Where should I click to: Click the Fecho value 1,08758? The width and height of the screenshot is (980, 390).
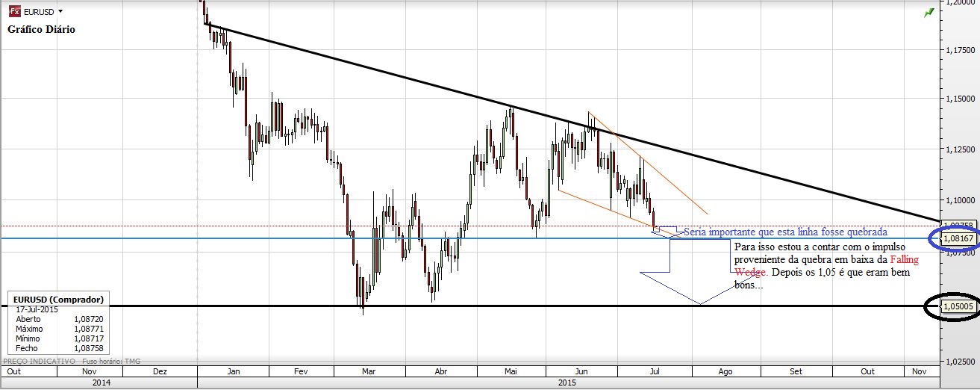tap(87, 347)
